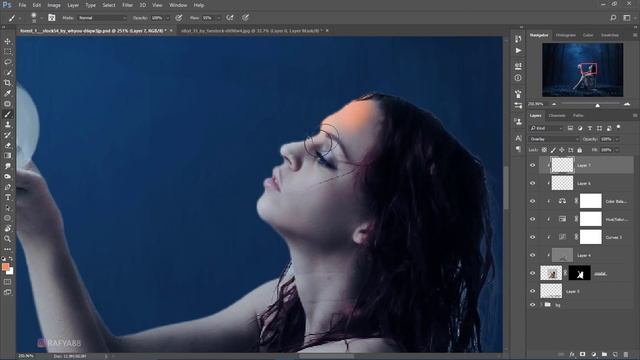Toggle Color Balance layer visibility

click(532, 201)
